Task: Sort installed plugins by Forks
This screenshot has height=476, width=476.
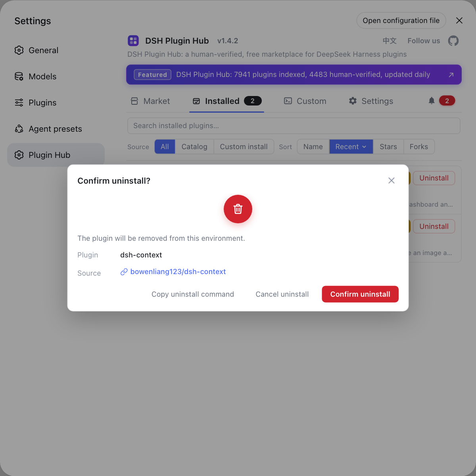Action: tap(419, 147)
